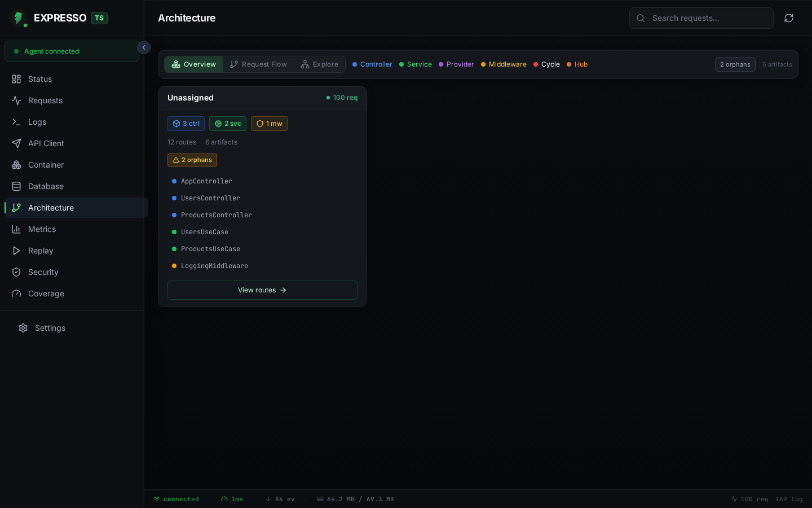812x508 pixels.
Task: Switch to the Overview tab
Action: click(x=193, y=64)
